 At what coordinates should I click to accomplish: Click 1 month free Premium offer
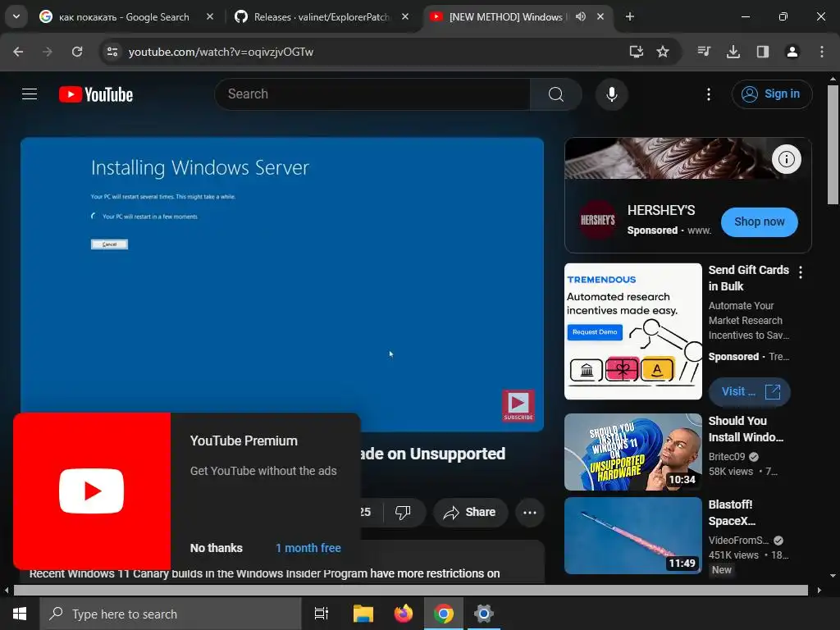point(308,548)
